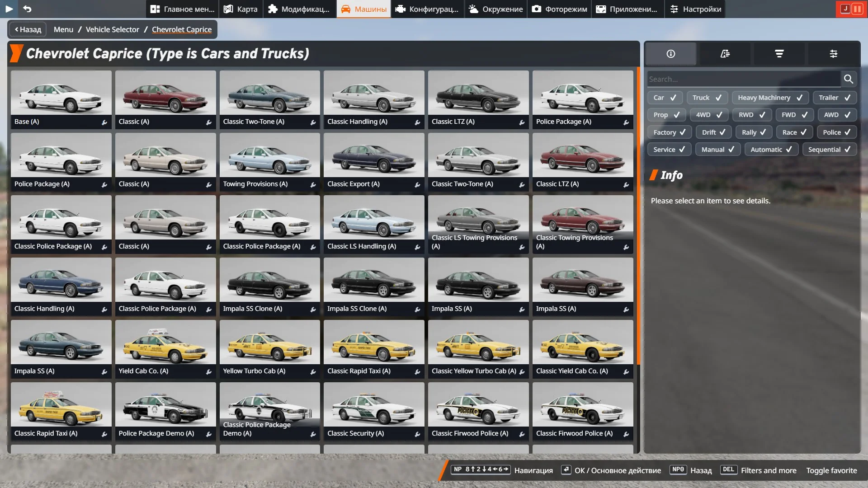Open the sliders settings tab icon

(x=834, y=54)
